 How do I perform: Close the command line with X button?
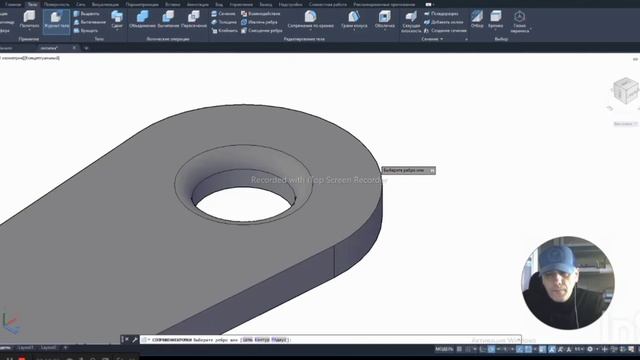[127, 339]
